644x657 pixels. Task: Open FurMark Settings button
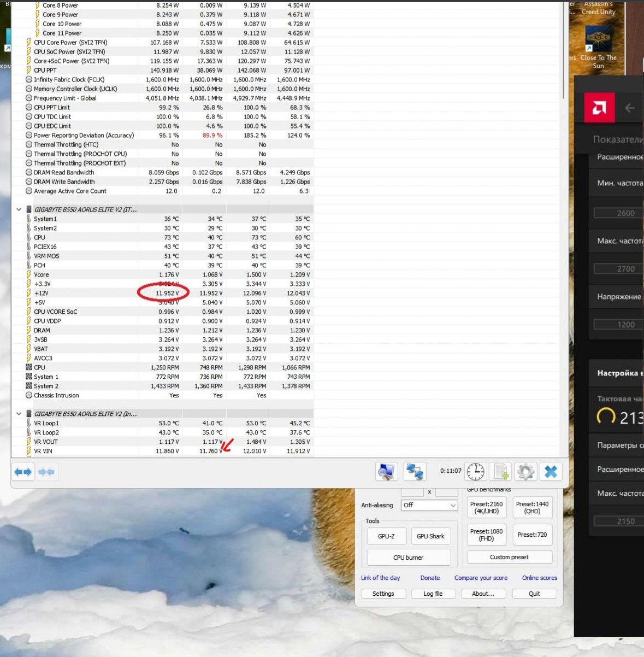click(383, 594)
